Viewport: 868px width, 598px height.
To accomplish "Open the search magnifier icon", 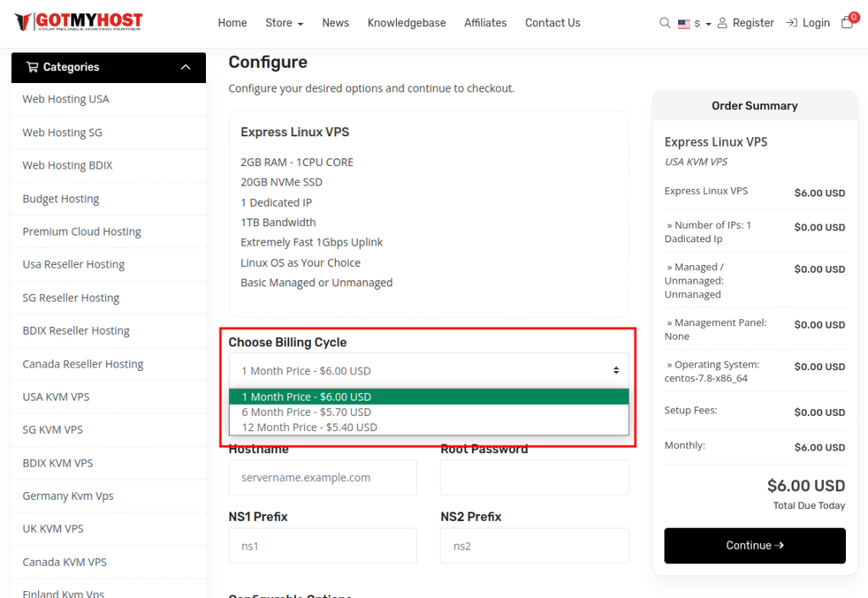I will pos(665,23).
